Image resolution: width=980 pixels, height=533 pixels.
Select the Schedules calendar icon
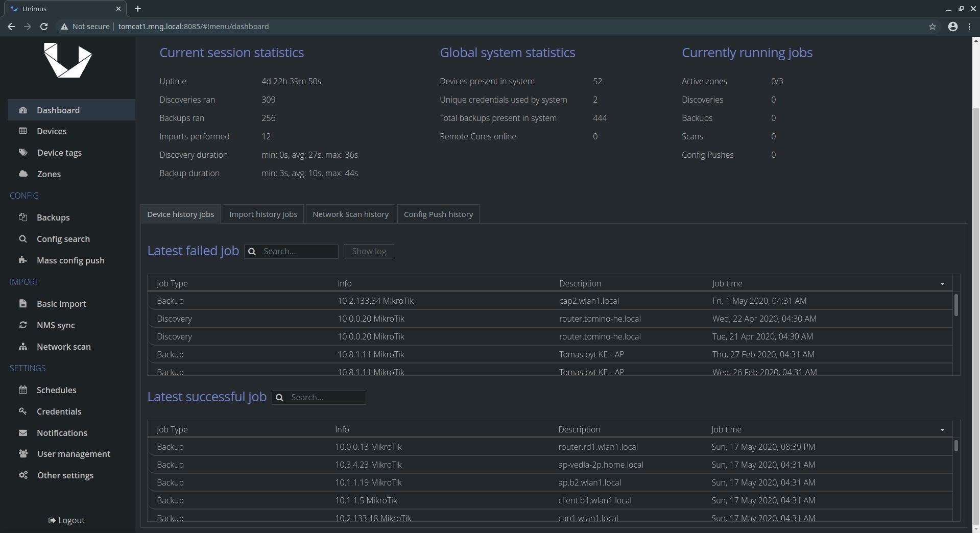click(23, 390)
